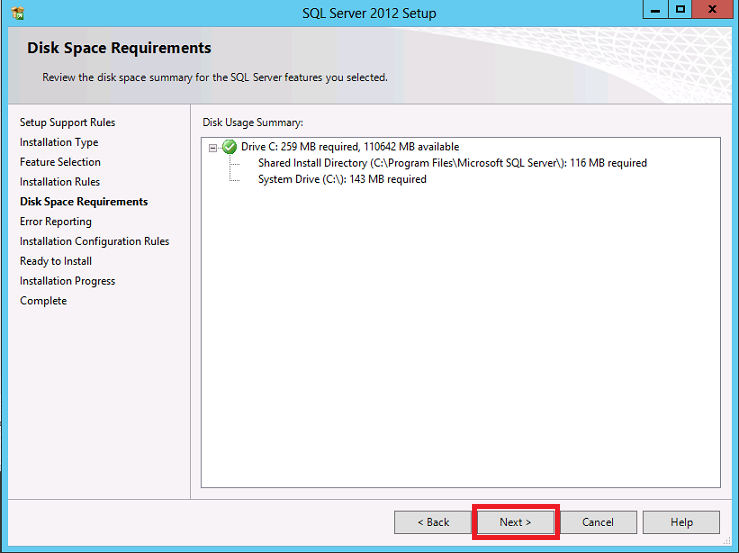739x553 pixels.
Task: Select the Complete step
Action: pos(43,301)
